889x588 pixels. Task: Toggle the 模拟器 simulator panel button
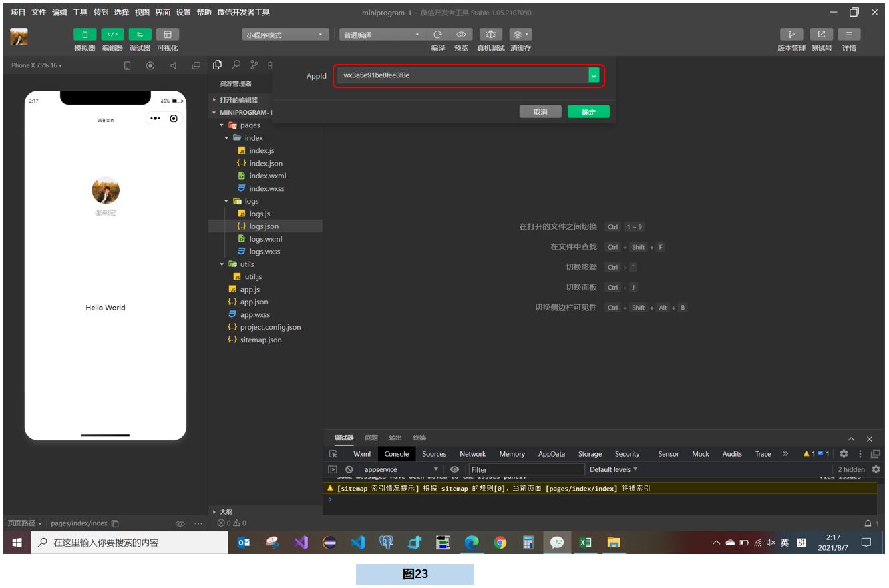pos(85,34)
